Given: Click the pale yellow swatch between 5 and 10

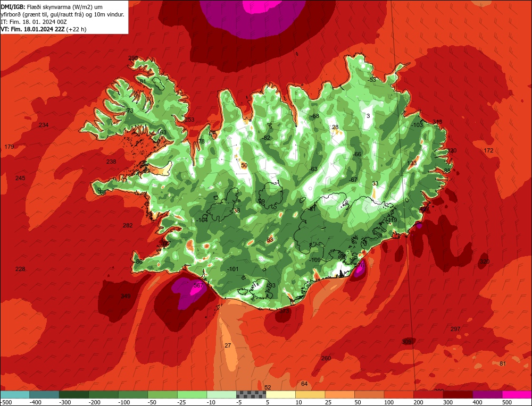Looking at the screenshot, I should (x=280, y=394).
